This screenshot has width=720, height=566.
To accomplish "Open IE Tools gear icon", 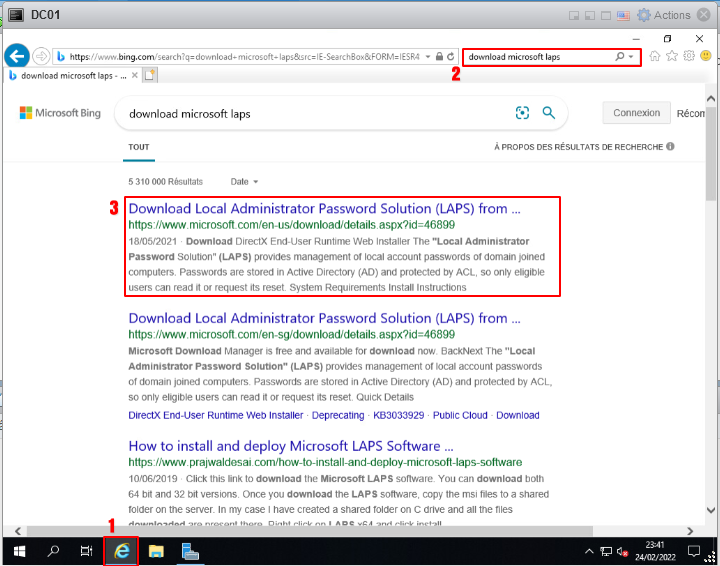I will point(689,57).
